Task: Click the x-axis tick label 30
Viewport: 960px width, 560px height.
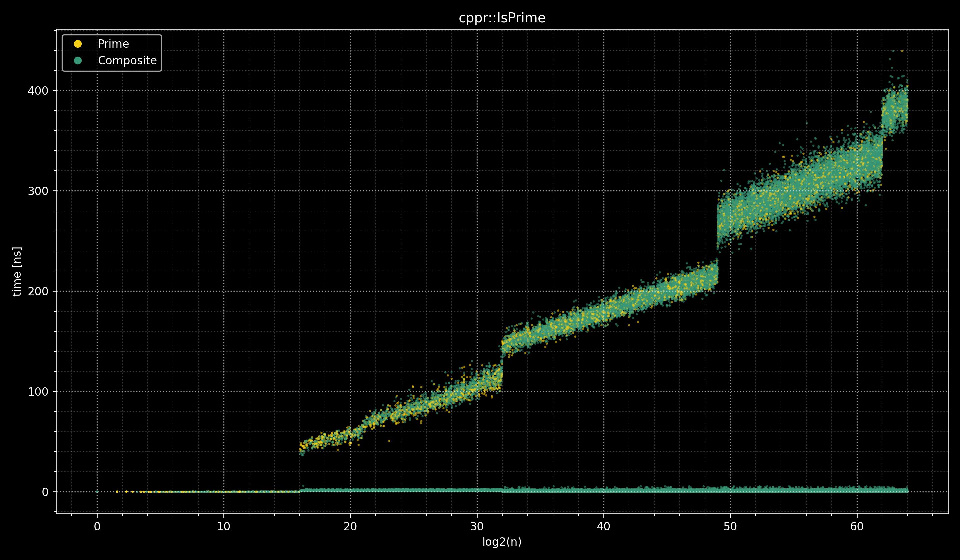Action: pyautogui.click(x=477, y=526)
